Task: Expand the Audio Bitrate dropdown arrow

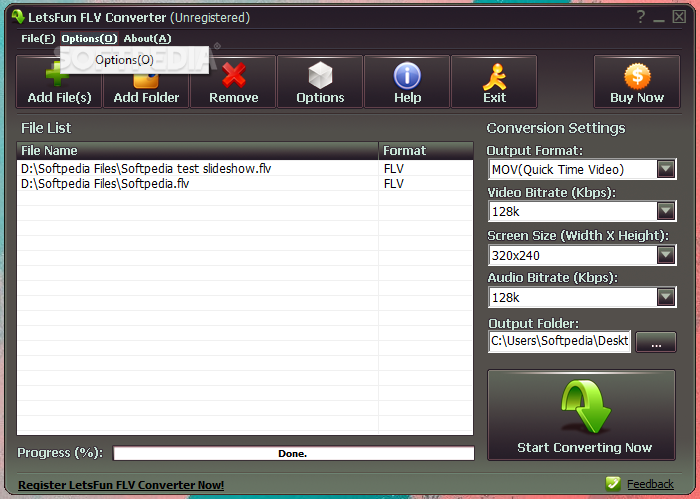Action: (x=666, y=297)
